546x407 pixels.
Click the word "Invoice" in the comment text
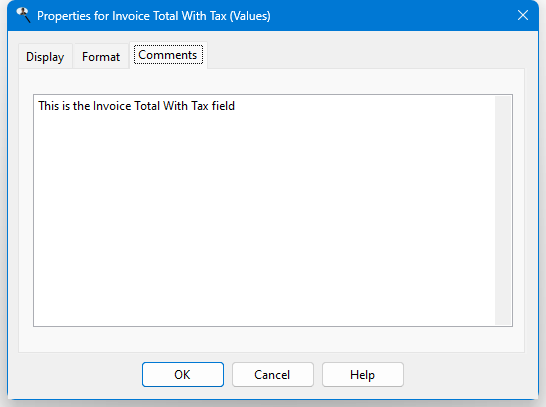112,106
